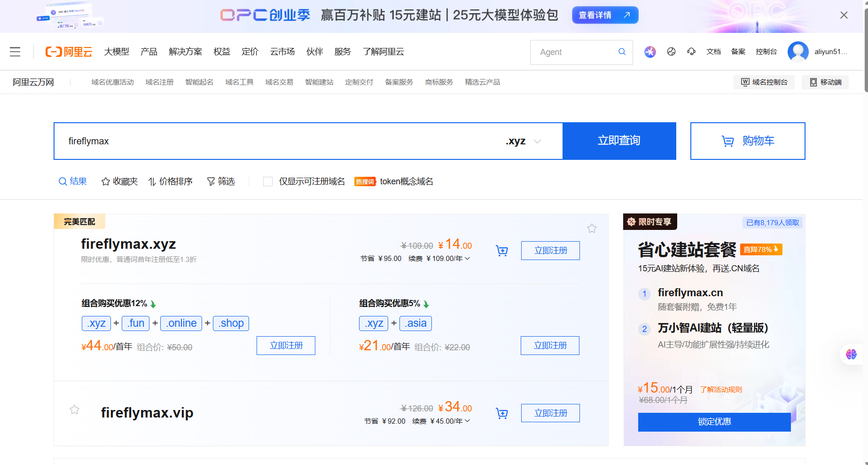Viewport: 868px width, 465px height.
Task: Open the 服务 menu
Action: click(x=343, y=52)
